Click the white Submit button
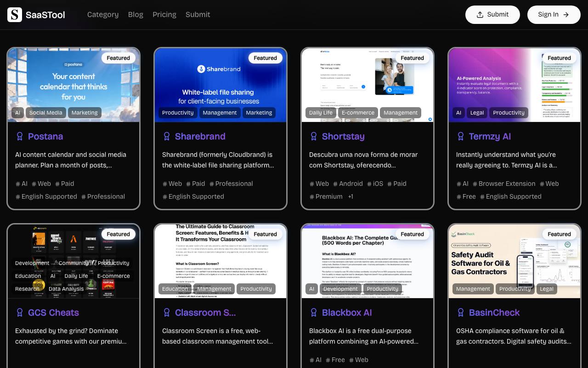 click(492, 15)
